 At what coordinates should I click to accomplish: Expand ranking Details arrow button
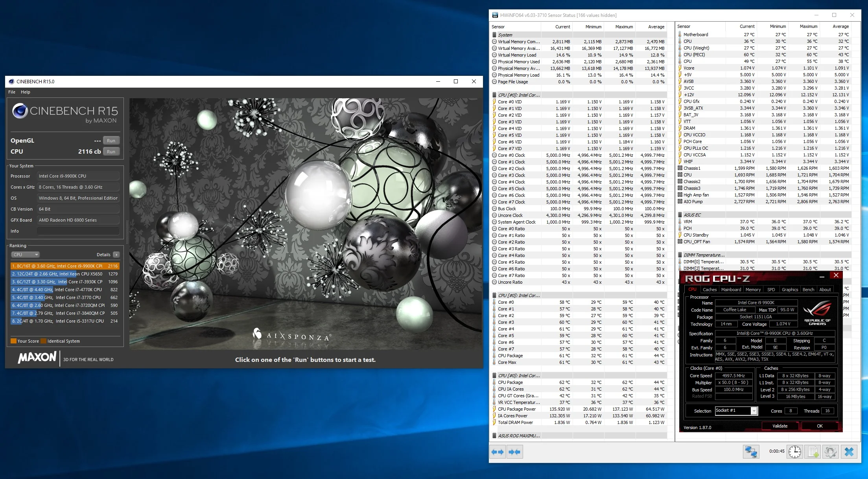pyautogui.click(x=116, y=255)
